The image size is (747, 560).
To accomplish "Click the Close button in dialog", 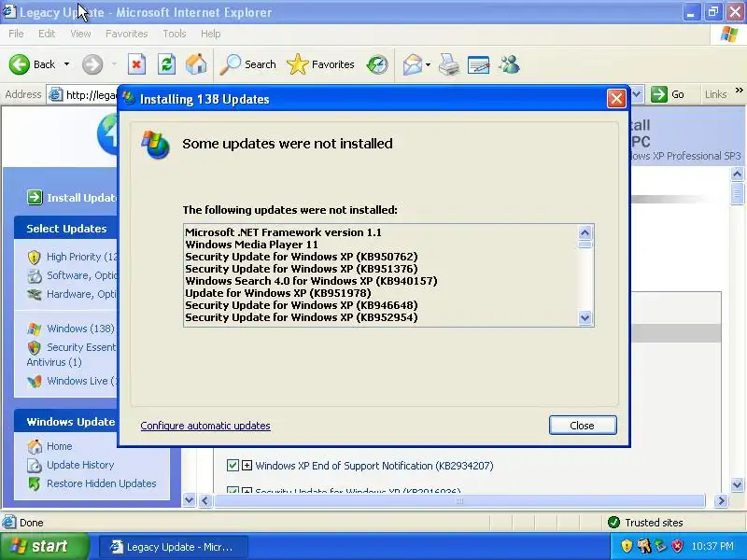I will [x=583, y=426].
